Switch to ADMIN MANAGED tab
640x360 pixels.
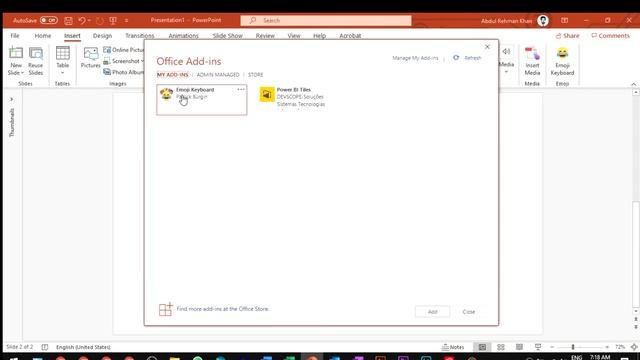pyautogui.click(x=218, y=75)
